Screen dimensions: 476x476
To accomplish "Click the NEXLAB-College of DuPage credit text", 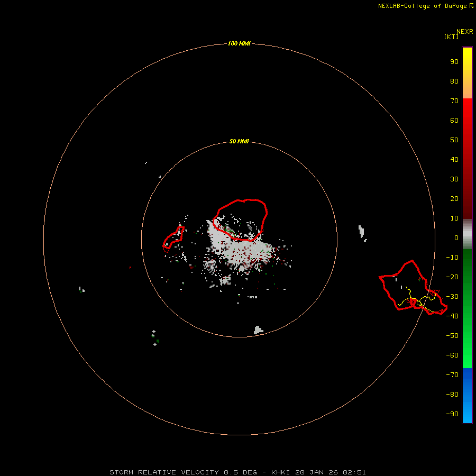I will (425, 6).
